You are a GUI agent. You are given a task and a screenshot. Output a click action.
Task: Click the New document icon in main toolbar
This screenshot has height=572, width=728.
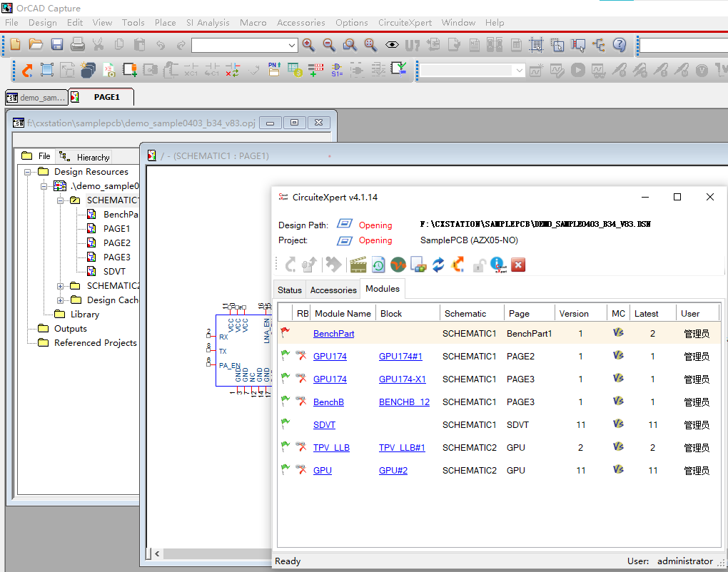(15, 44)
